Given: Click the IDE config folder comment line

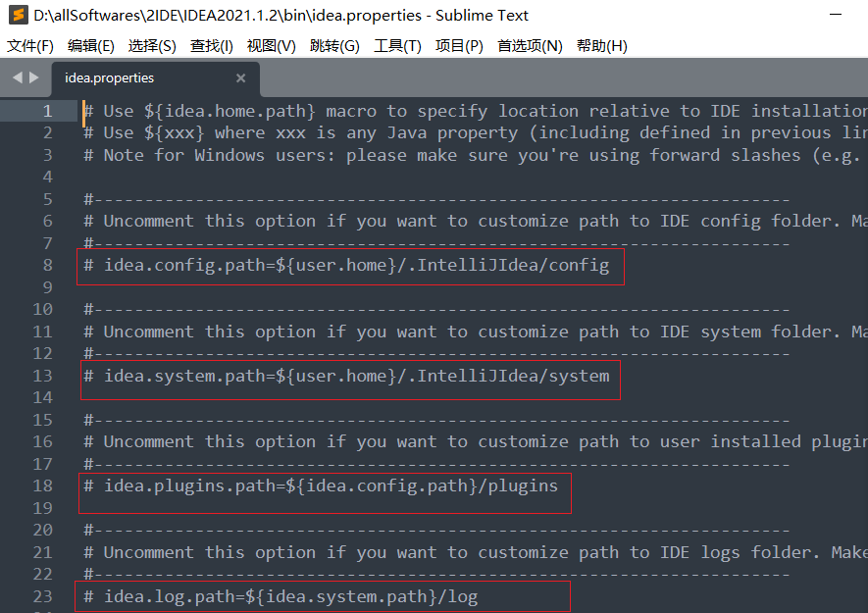Looking at the screenshot, I should click(476, 221).
